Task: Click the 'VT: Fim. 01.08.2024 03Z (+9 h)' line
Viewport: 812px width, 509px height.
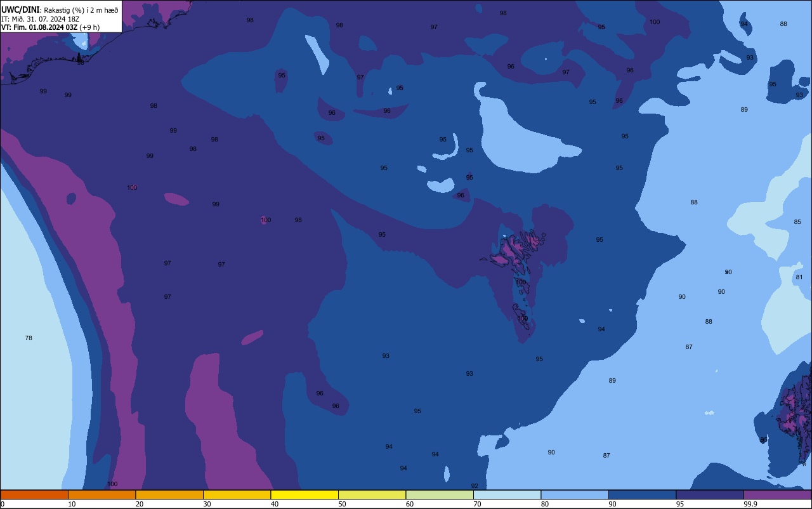Action: pyautogui.click(x=50, y=27)
